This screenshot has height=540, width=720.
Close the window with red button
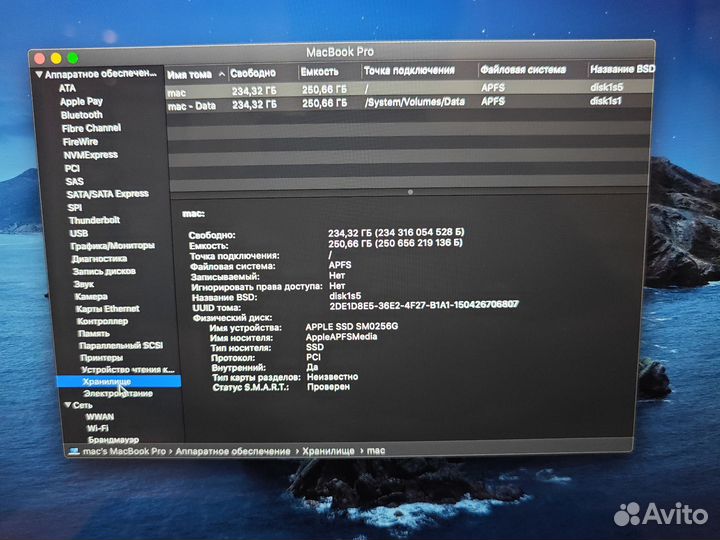point(39,59)
